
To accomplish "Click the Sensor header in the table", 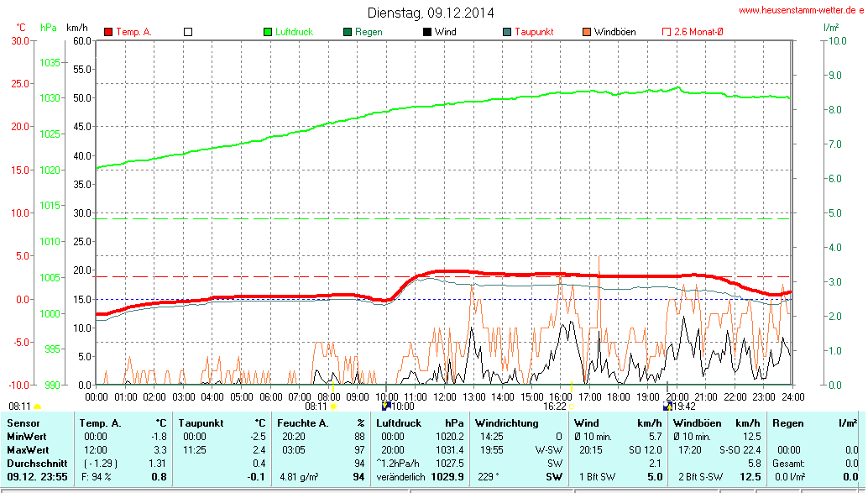I will 24,423.
